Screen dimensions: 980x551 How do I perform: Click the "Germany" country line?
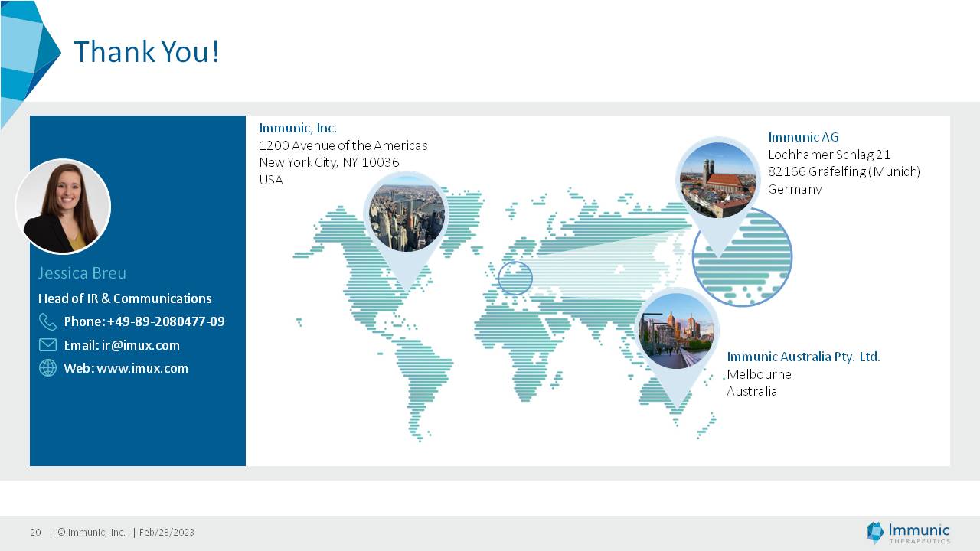click(x=795, y=189)
